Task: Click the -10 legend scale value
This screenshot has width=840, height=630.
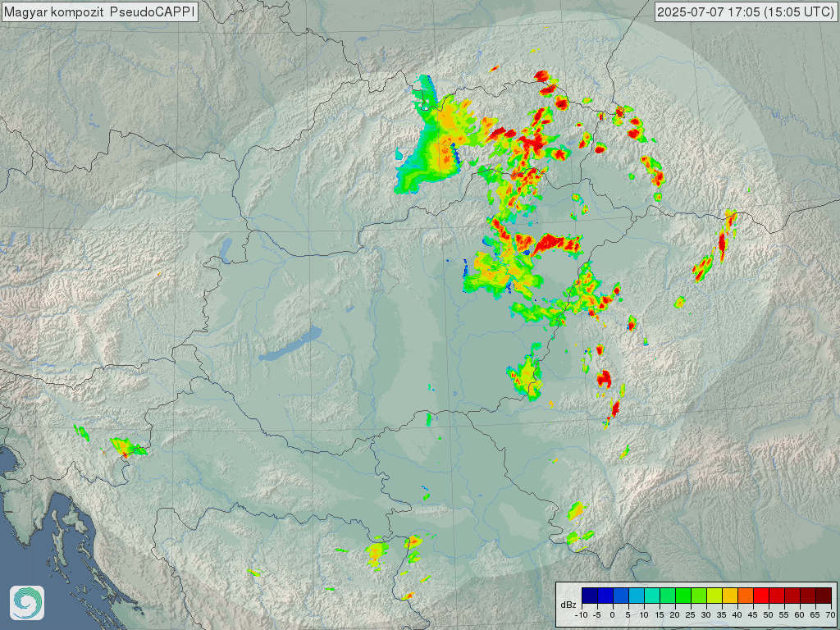Action: coord(582,615)
